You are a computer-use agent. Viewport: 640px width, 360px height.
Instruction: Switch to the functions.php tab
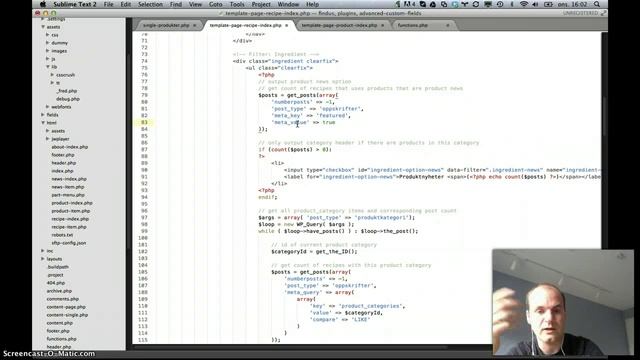413,25
